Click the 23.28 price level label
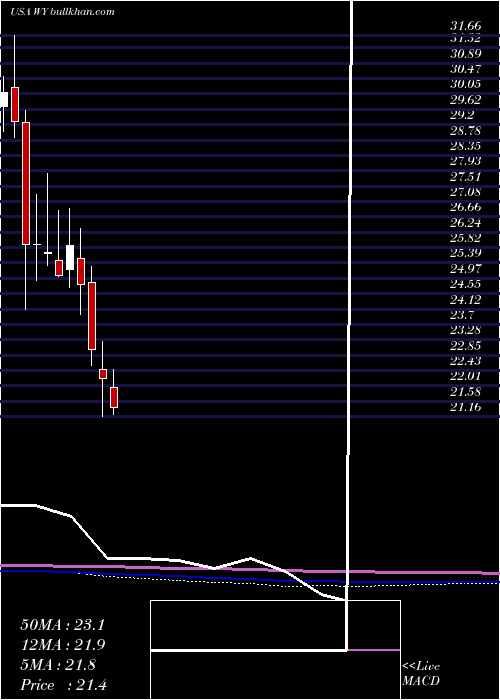The height and width of the screenshot is (700, 500). (x=465, y=330)
